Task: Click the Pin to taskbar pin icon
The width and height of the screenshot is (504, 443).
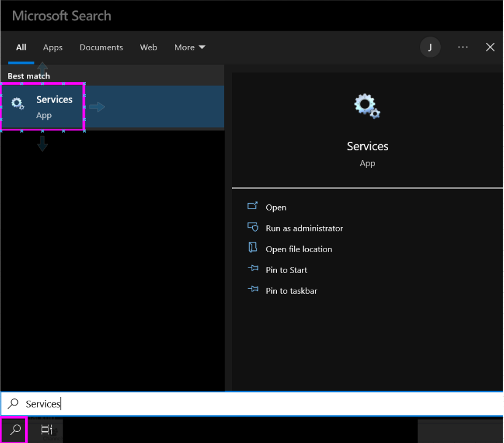Action: click(x=253, y=289)
